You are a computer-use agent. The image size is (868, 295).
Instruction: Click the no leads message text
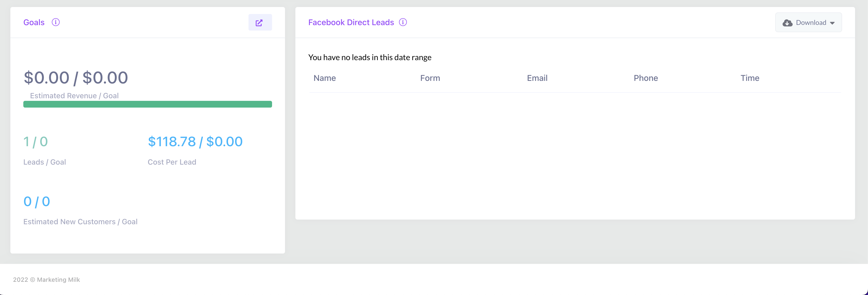[x=370, y=57]
